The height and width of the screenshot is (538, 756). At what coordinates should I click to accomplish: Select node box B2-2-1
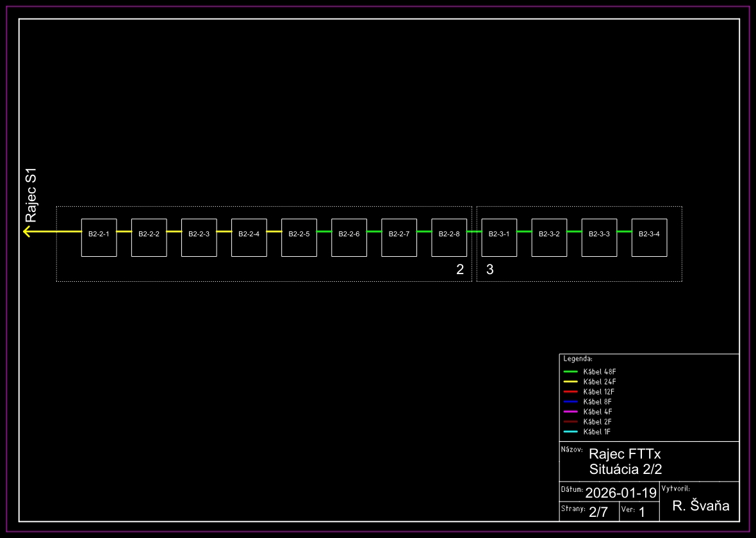pyautogui.click(x=99, y=238)
